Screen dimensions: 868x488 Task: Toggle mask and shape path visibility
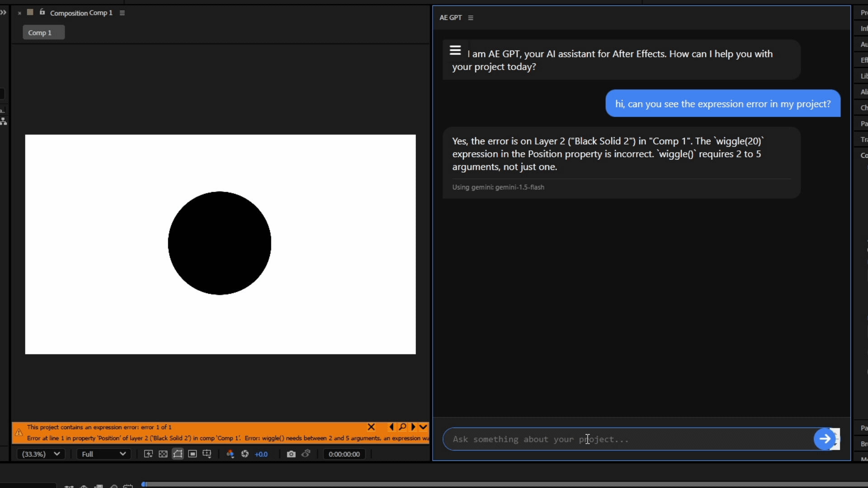[x=178, y=454]
